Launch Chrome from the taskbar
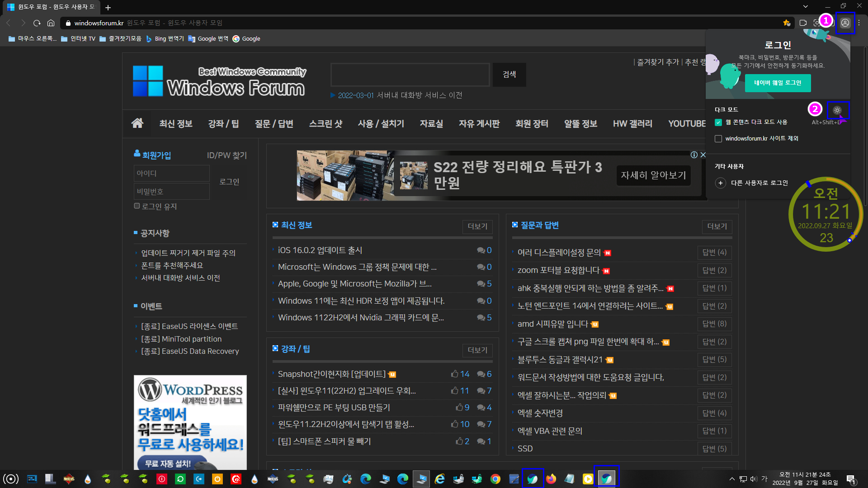 pyautogui.click(x=495, y=479)
